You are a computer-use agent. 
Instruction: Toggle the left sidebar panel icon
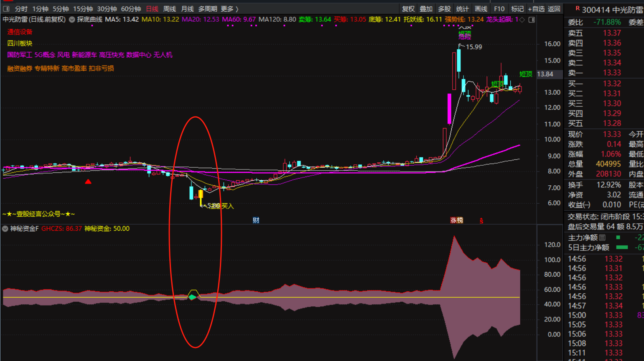pos(6,9)
